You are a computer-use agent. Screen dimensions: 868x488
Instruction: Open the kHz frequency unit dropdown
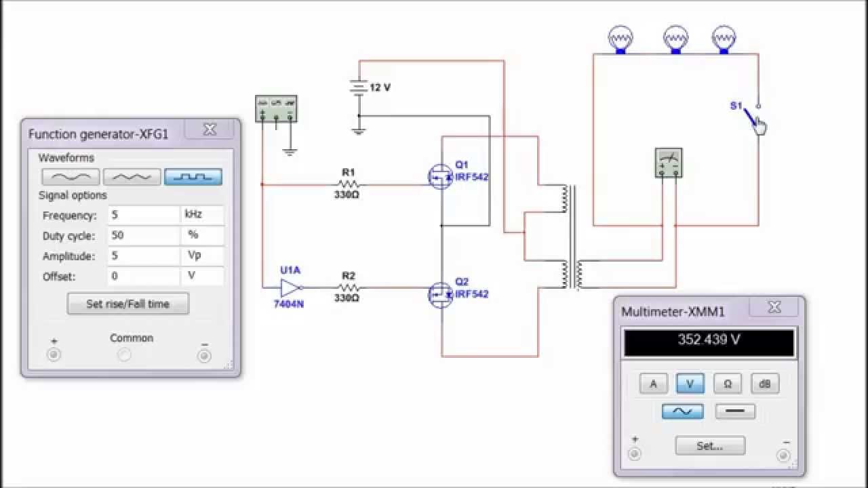click(202, 216)
